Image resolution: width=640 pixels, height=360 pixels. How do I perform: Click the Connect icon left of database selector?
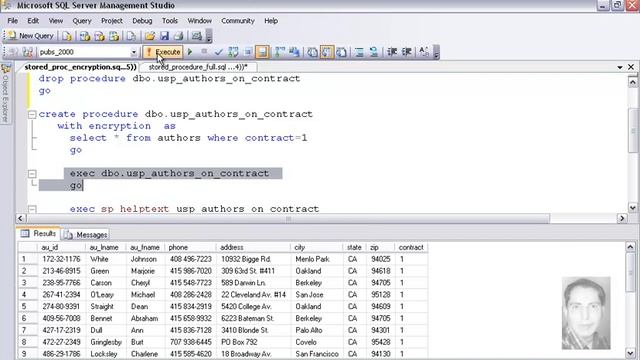point(13,52)
